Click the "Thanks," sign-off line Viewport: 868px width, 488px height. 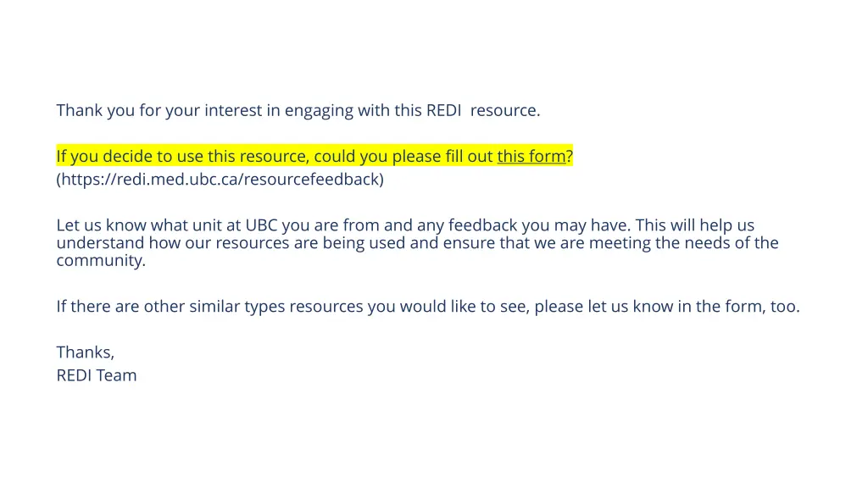pyautogui.click(x=86, y=352)
